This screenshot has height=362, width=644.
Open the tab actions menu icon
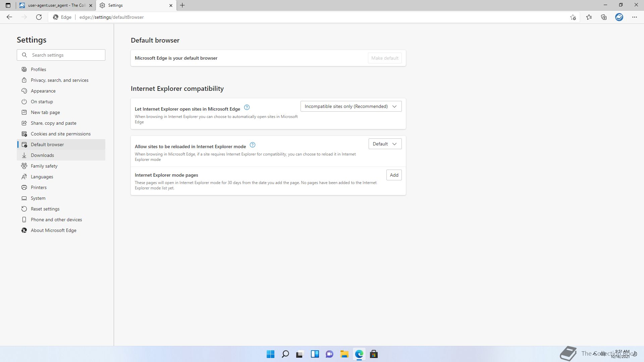click(8, 5)
